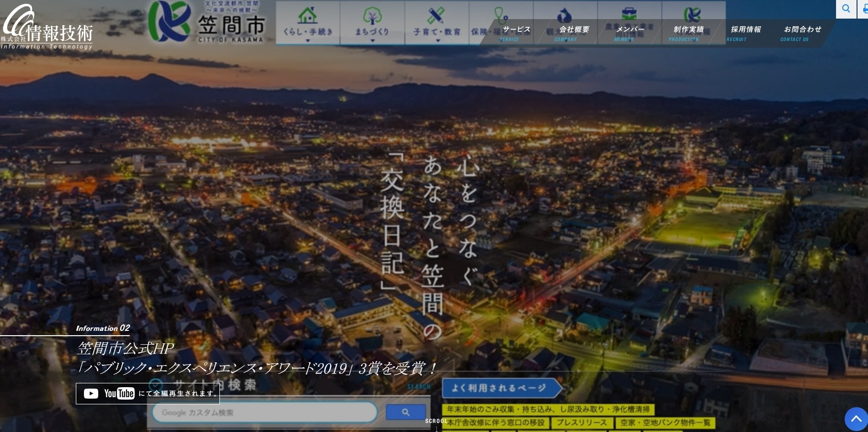
Task: Click the YouTubeにて全編再生されます button
Action: (147, 393)
